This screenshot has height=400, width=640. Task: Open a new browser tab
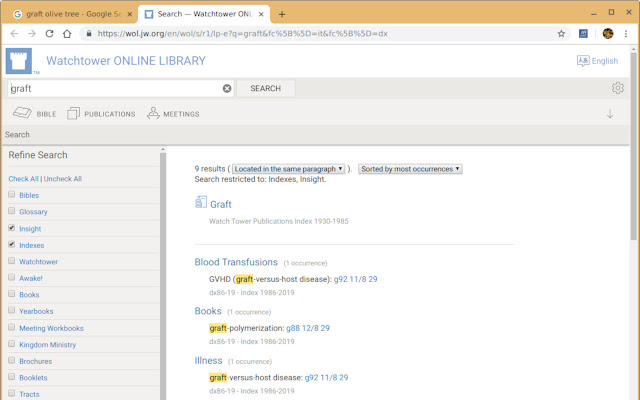[x=282, y=14]
